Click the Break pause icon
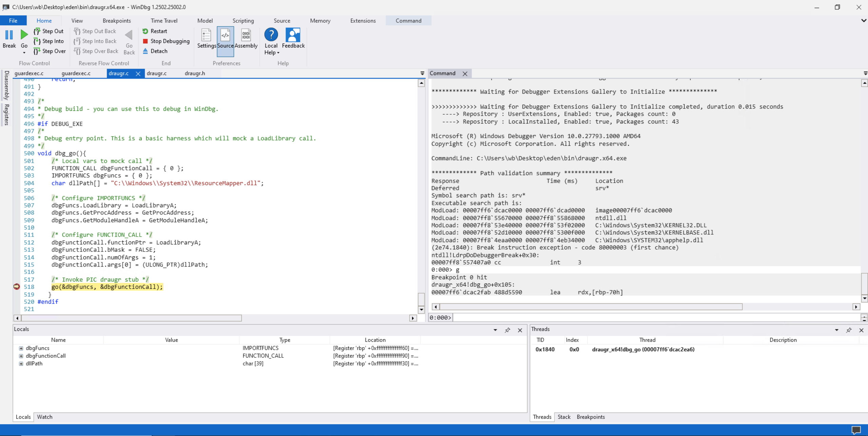868x436 pixels. click(9, 35)
